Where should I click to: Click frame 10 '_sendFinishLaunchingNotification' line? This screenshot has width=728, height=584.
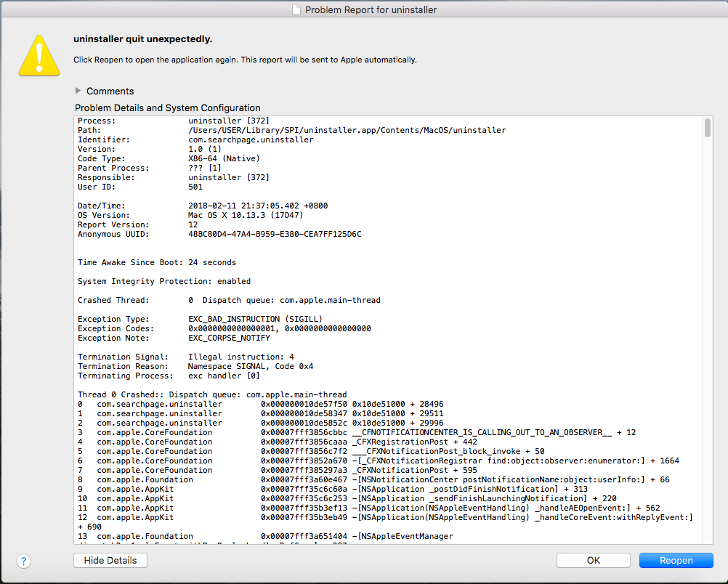pyautogui.click(x=347, y=498)
